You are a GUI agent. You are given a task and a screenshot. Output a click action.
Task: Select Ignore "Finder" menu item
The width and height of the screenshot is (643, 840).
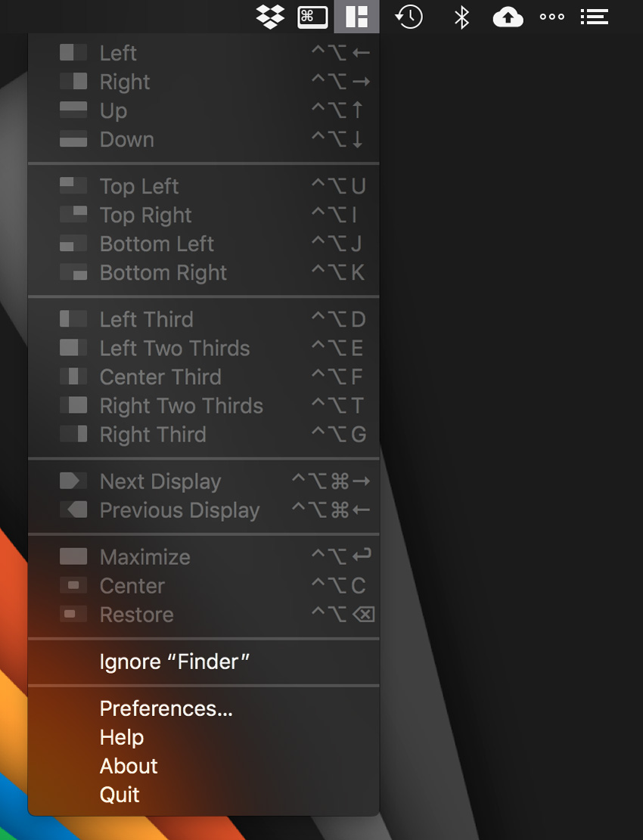175,662
